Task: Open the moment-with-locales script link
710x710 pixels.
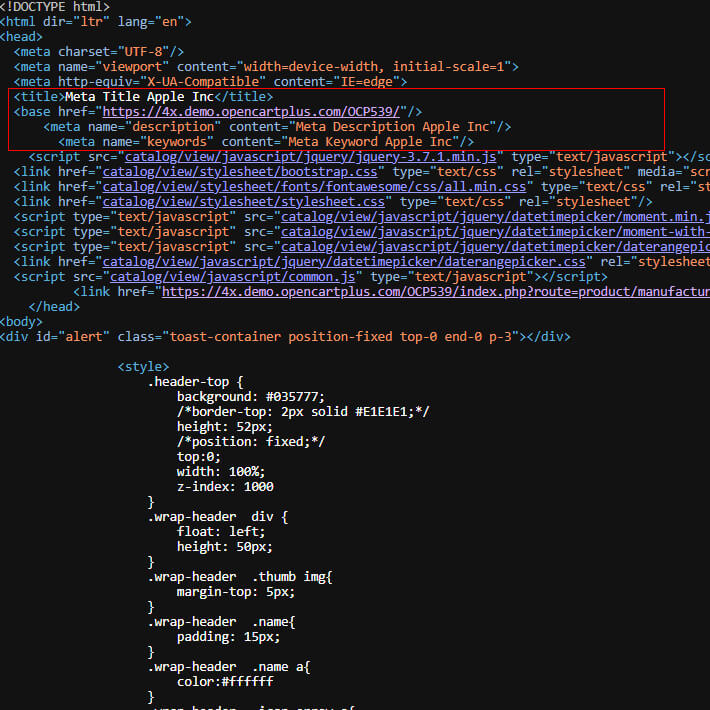Action: click(495, 231)
